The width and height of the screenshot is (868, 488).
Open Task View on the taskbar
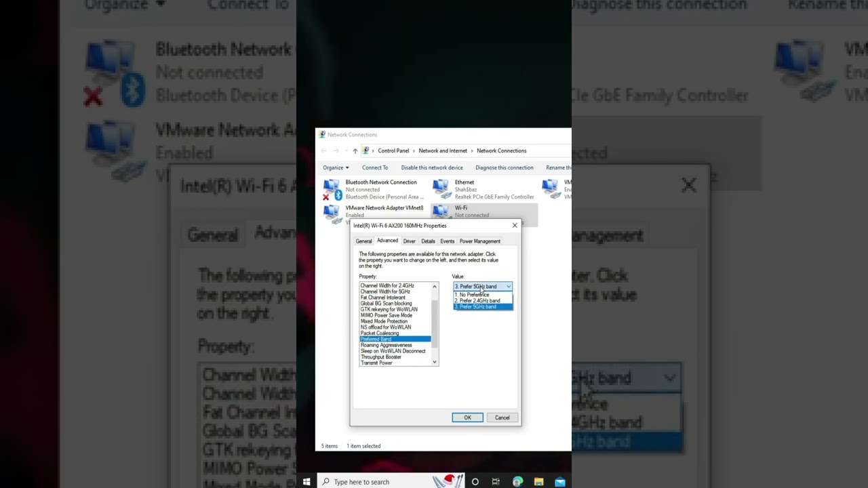[x=496, y=482]
